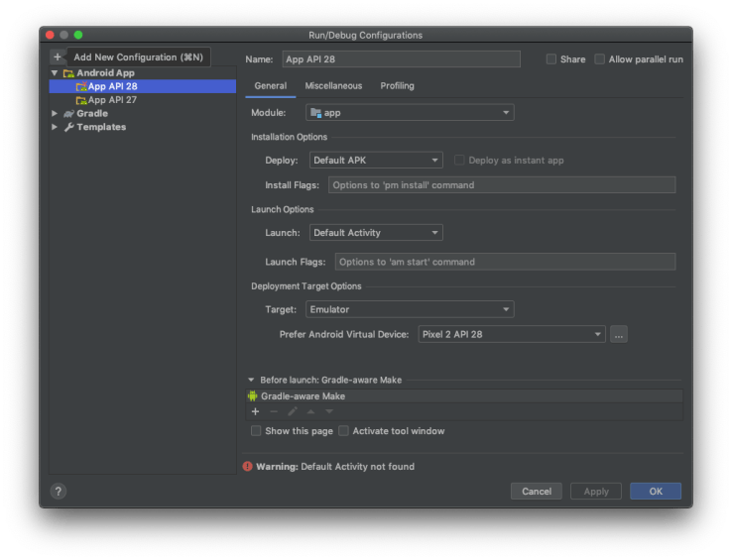Screen dimensions: 732x560
Task: Click the Android App tree label
Action: [105, 72]
